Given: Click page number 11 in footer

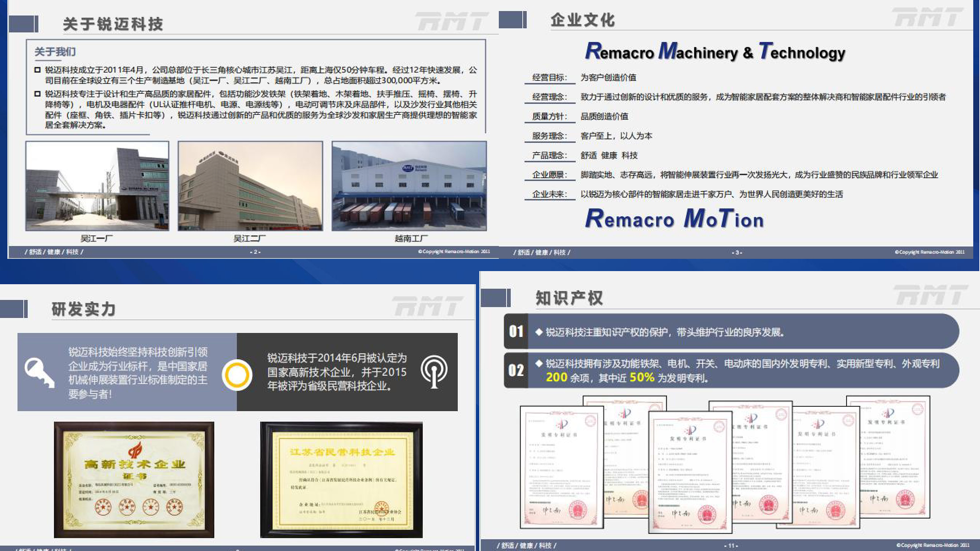Looking at the screenshot, I should [731, 546].
